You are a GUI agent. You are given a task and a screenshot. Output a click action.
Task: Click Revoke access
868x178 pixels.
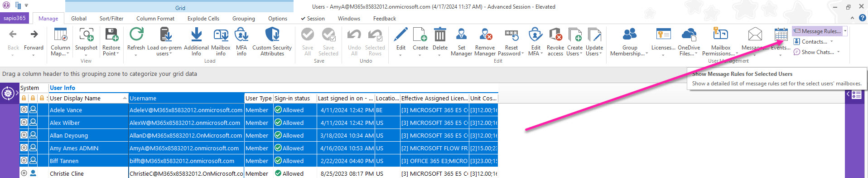[555, 41]
